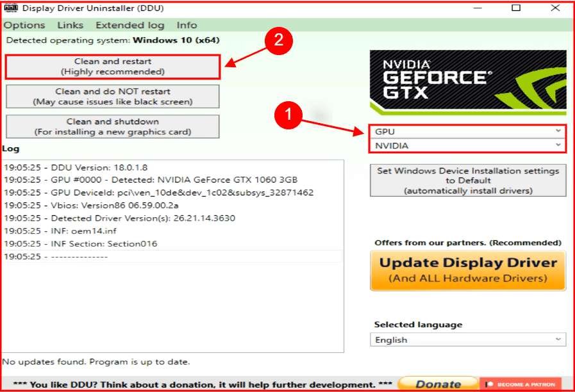Open the Extended log menu
The image size is (575, 392).
pos(129,25)
